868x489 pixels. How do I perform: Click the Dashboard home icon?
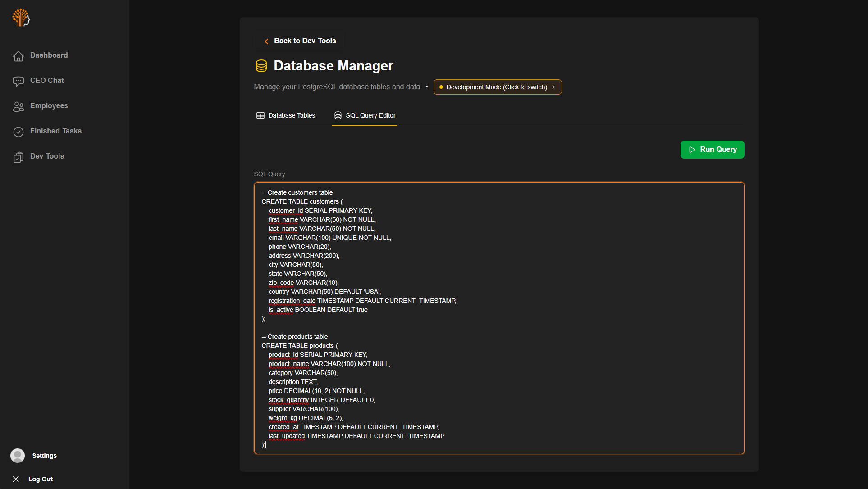click(18, 56)
